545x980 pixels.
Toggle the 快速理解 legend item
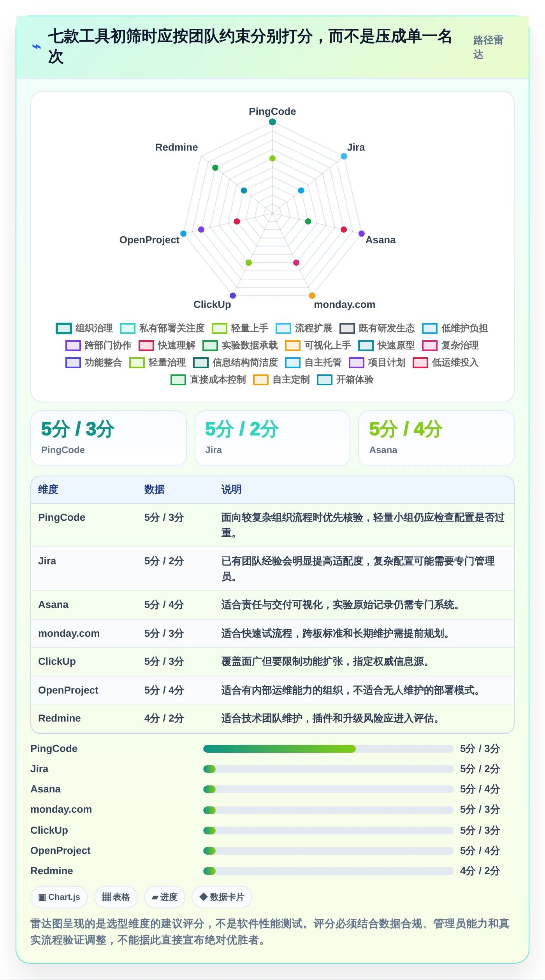coord(167,346)
